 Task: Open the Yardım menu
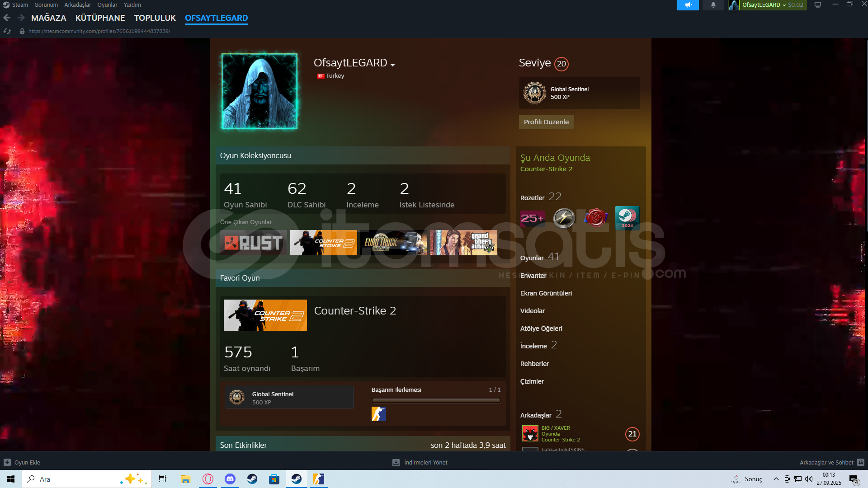[132, 5]
